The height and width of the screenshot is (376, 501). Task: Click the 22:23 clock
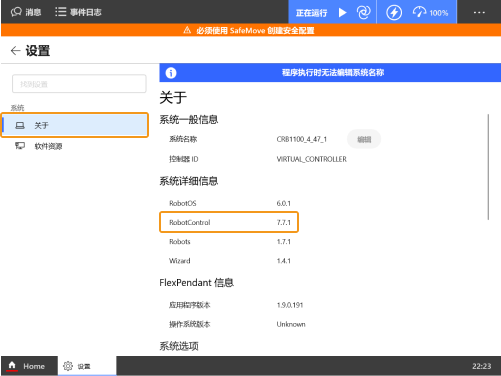482,366
